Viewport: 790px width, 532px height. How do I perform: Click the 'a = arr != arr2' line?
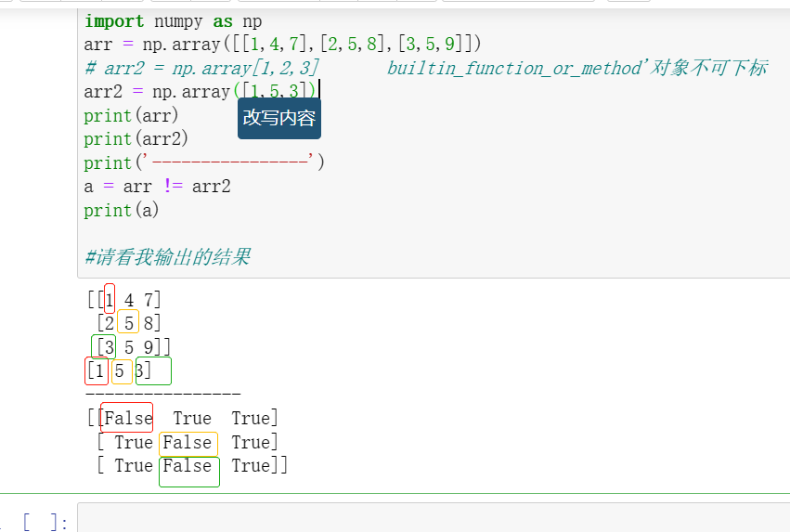tap(157, 187)
